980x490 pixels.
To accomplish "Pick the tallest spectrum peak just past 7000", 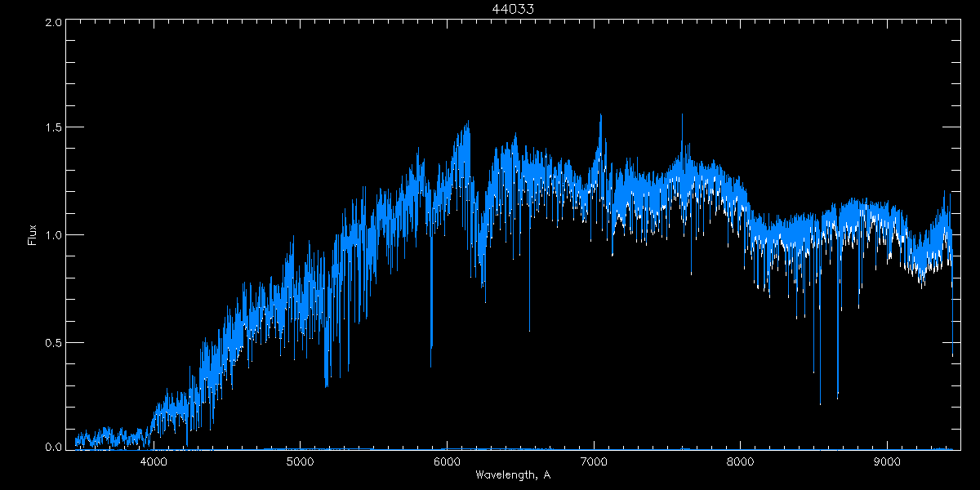I will pyautogui.click(x=601, y=116).
